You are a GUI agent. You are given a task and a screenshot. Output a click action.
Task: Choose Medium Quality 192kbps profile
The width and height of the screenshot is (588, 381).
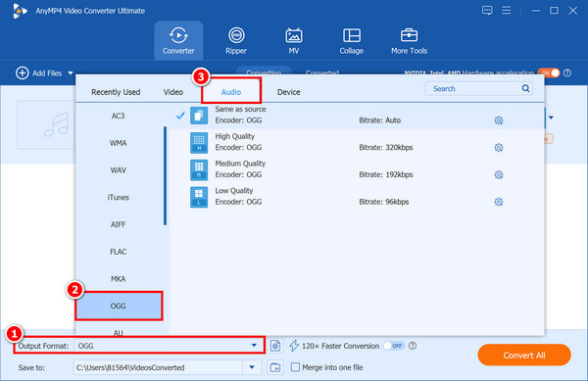[357, 169]
